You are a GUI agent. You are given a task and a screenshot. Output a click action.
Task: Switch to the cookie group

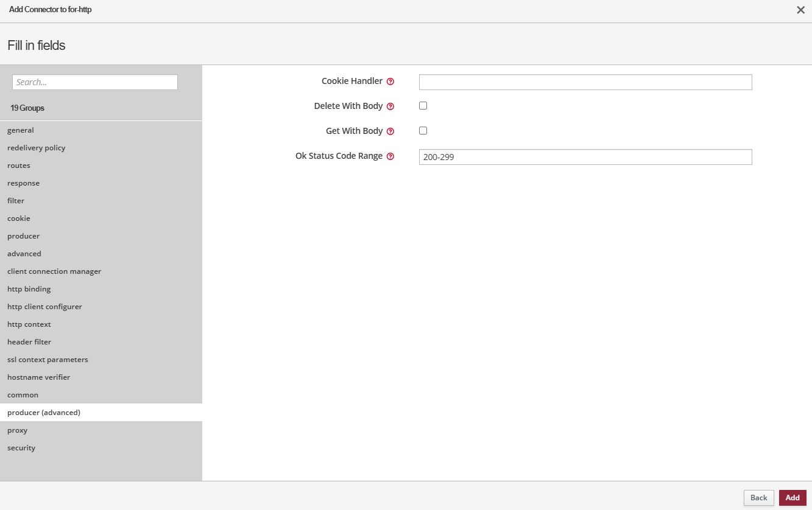19,218
